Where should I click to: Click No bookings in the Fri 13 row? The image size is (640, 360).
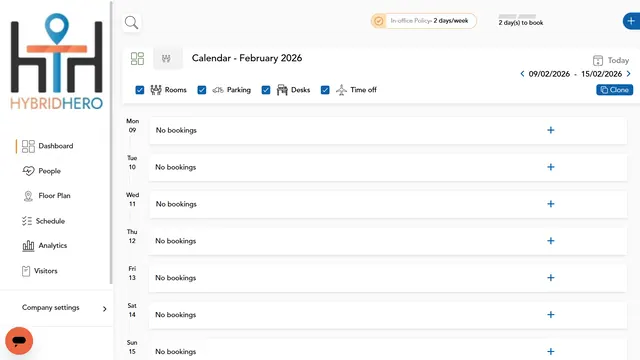click(x=176, y=278)
